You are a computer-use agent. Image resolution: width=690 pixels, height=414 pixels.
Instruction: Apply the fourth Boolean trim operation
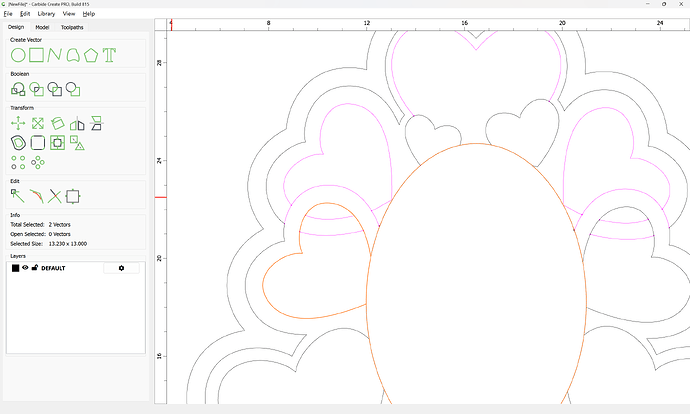click(x=73, y=89)
